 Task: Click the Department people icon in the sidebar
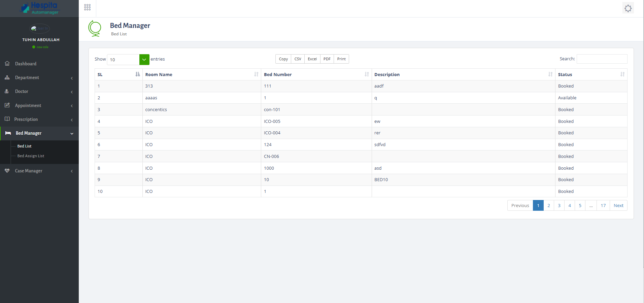[x=7, y=77]
